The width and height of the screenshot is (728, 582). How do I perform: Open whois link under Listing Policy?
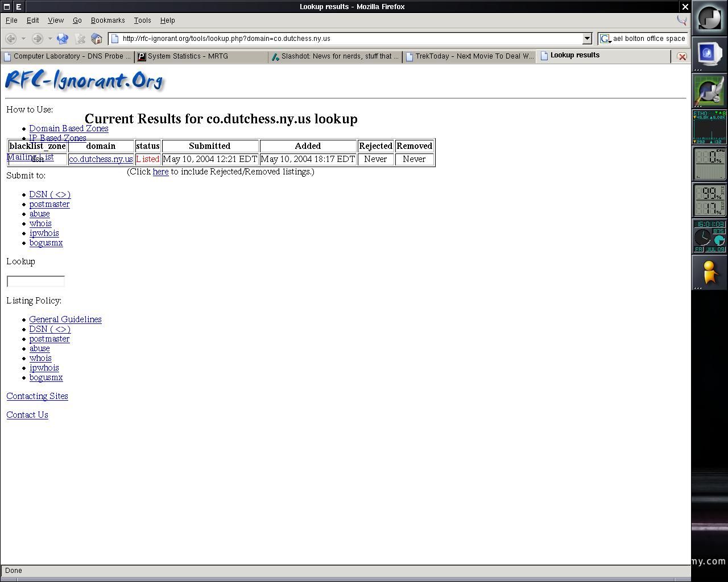[40, 358]
